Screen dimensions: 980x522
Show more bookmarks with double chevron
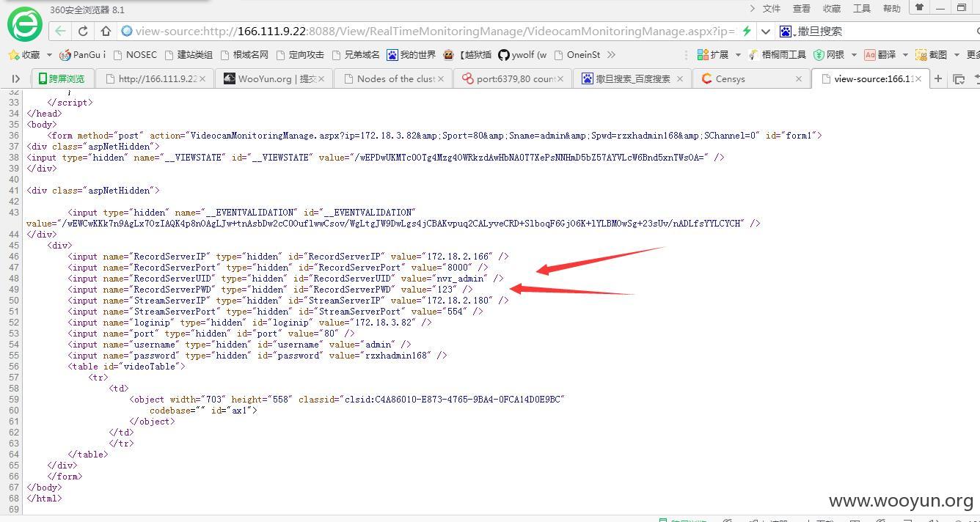(611, 55)
